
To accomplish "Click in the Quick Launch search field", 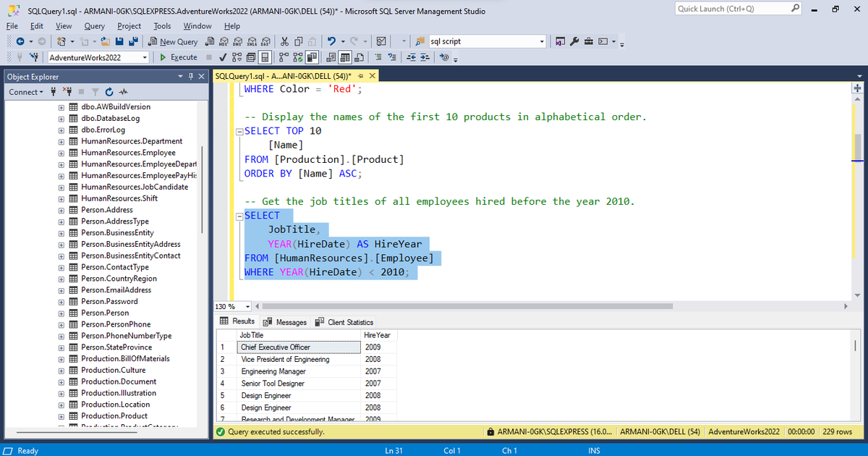I will pos(731,9).
